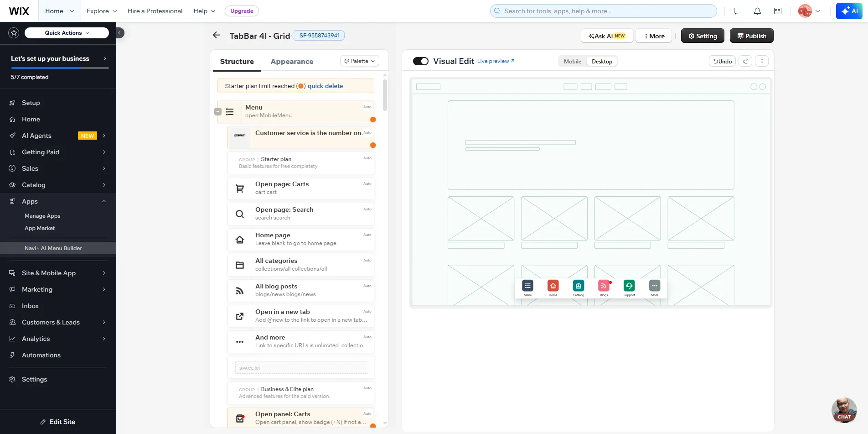Open the Palette dropdown
The width and height of the screenshot is (868, 434).
point(360,61)
